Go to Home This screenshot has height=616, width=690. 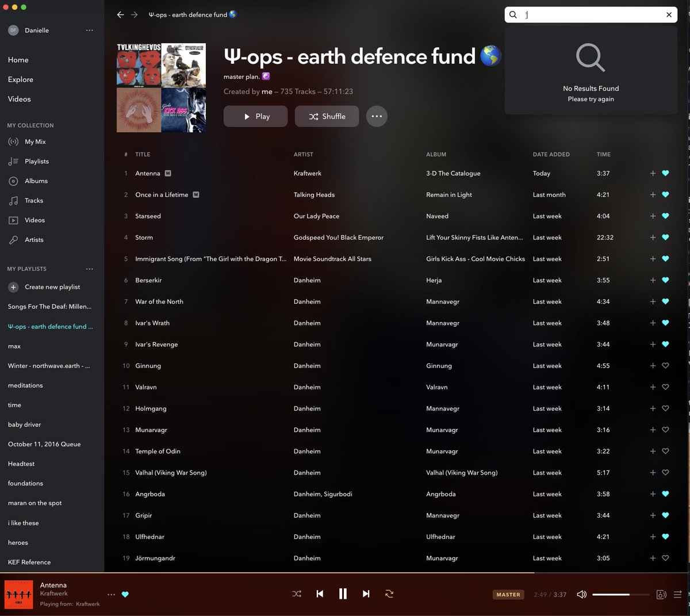click(x=18, y=60)
